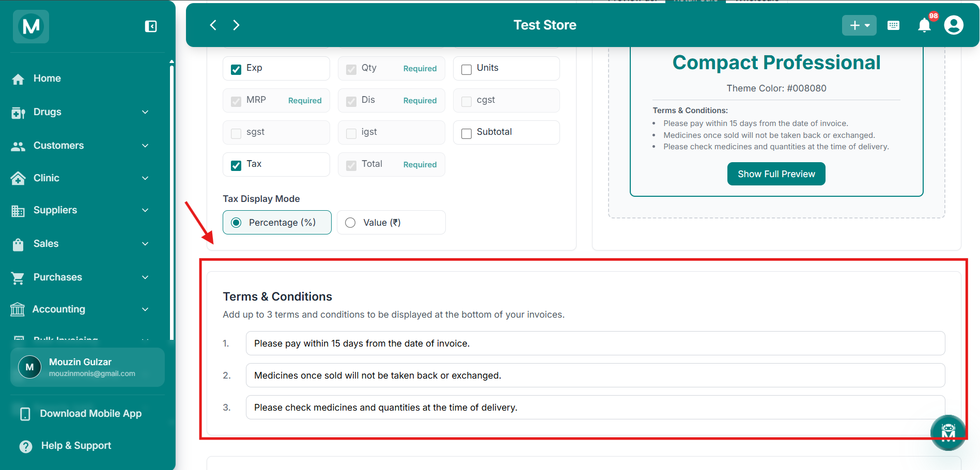Open the user profile avatar icon
The image size is (980, 470).
(954, 25)
